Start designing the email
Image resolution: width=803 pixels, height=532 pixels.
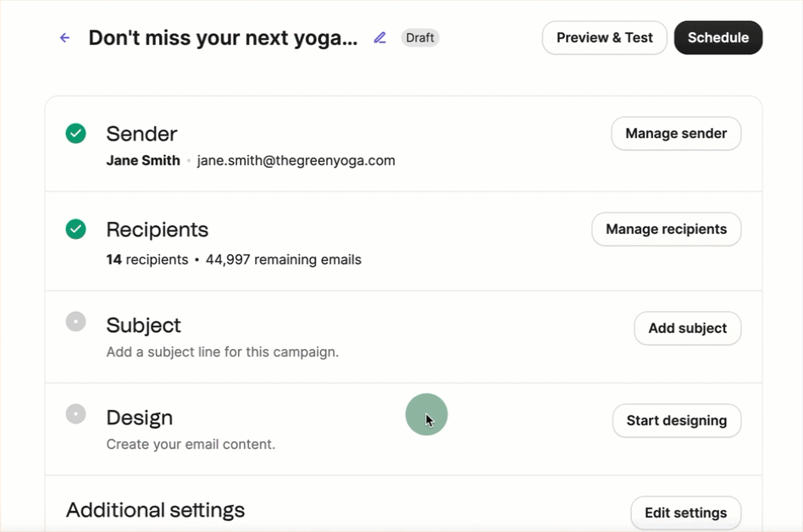click(676, 421)
